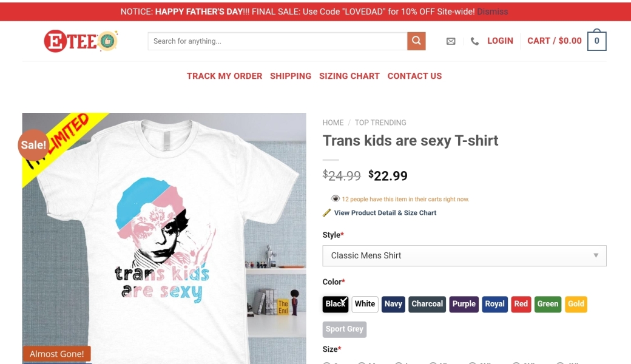
Task: Click the ETEE logo
Action: (80, 41)
